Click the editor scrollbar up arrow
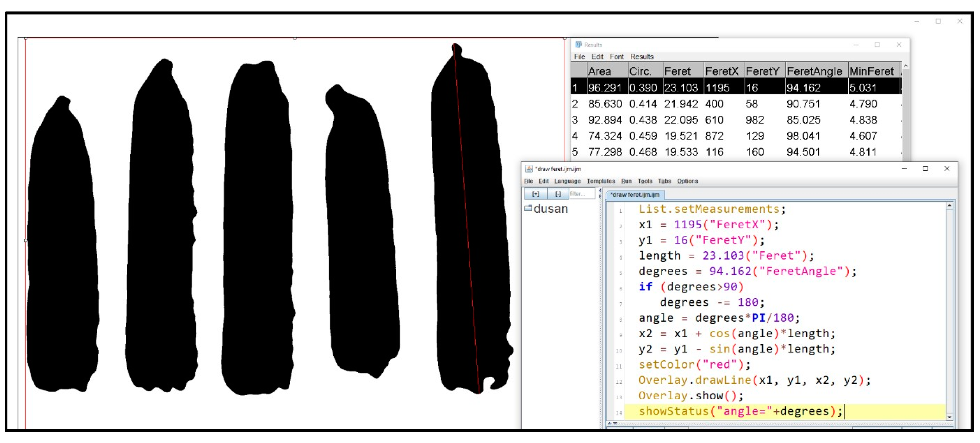Screen dimensions: 980x443 point(949,206)
